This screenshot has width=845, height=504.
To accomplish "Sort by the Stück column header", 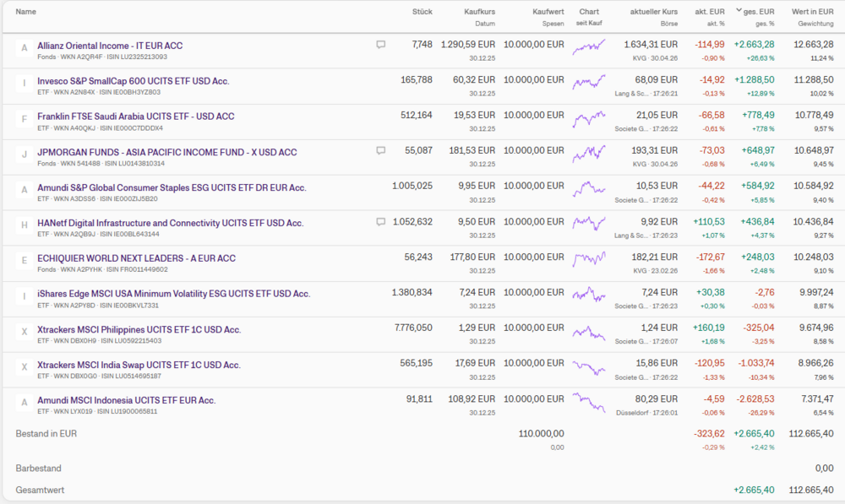I will tap(422, 11).
